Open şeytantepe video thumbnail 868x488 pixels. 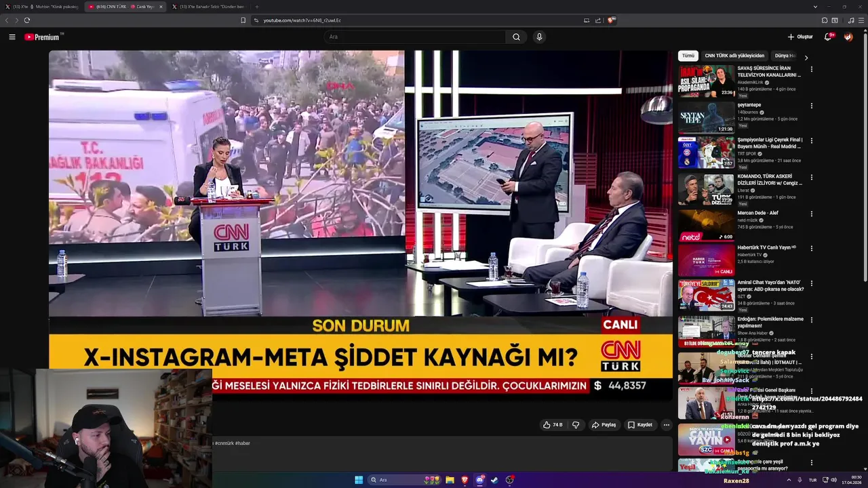[707, 117]
